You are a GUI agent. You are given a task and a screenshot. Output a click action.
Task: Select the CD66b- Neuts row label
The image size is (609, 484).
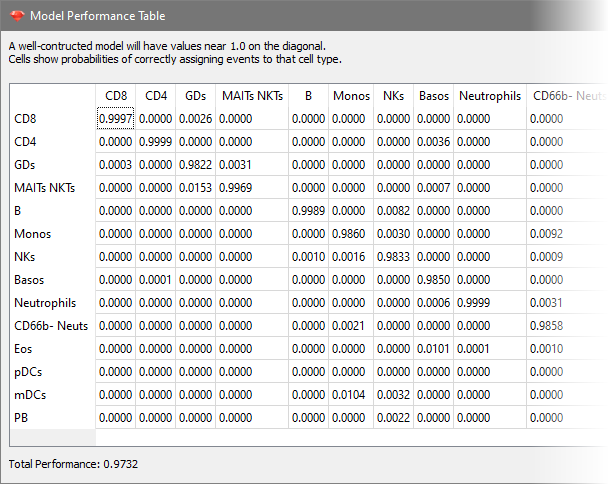[x=51, y=326]
